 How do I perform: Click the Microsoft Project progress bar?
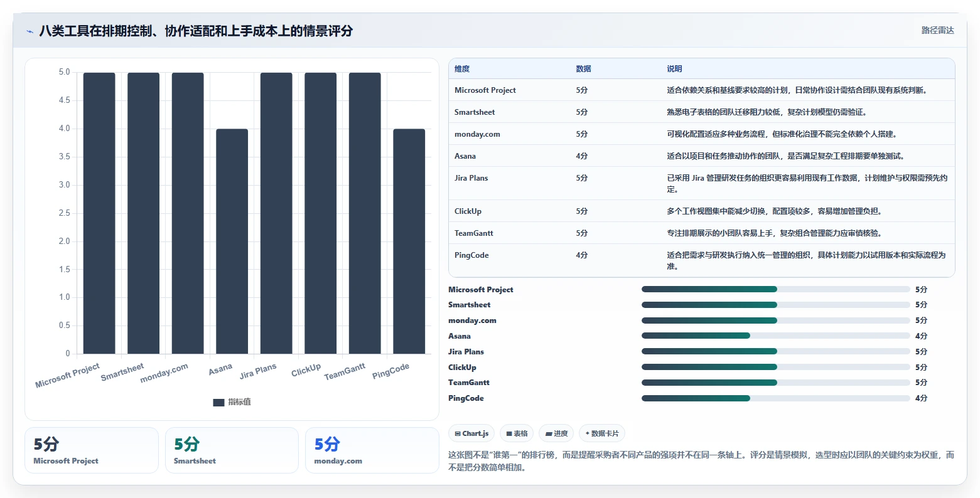775,289
